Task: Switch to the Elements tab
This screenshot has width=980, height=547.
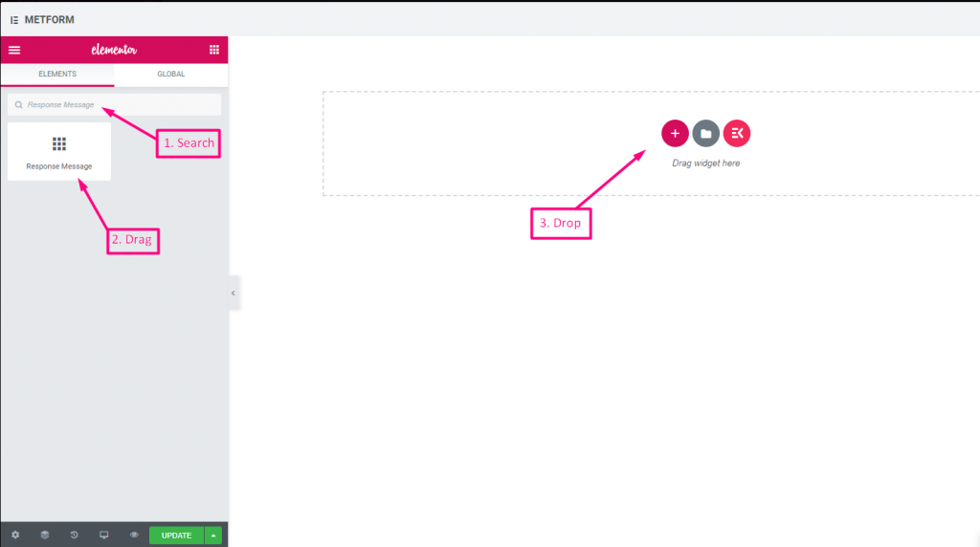Action: click(x=57, y=74)
